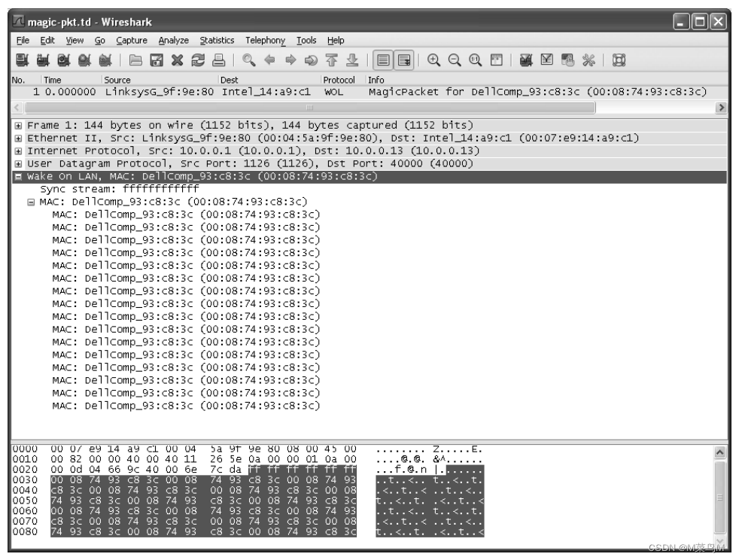
Task: Sort packets by Info column header
Action: (376, 80)
